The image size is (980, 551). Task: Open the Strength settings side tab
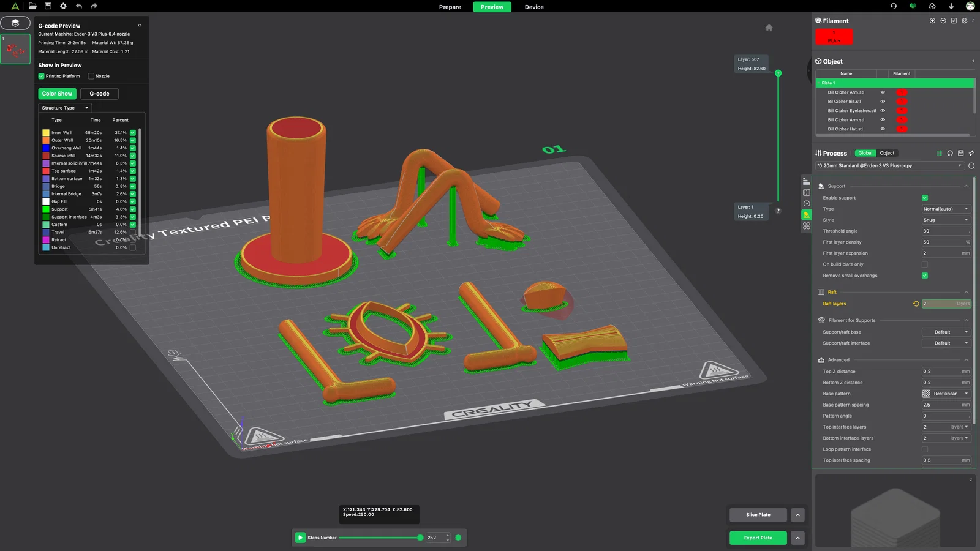806,192
